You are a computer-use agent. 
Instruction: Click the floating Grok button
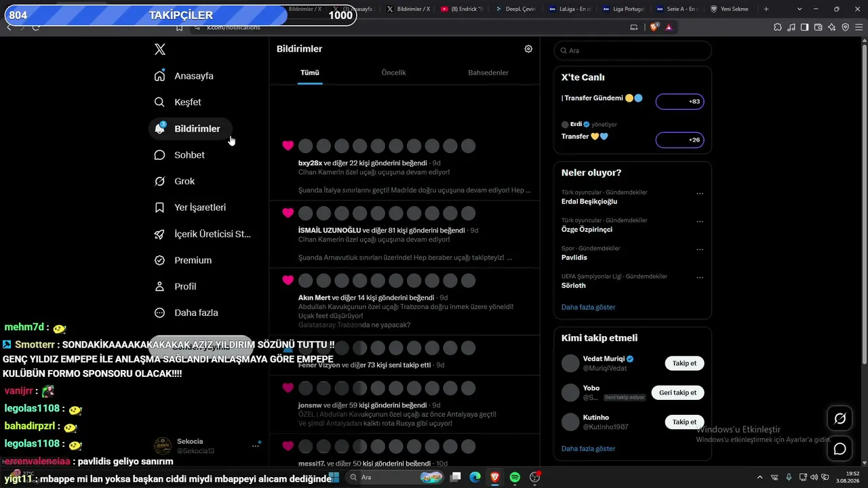coord(840,419)
